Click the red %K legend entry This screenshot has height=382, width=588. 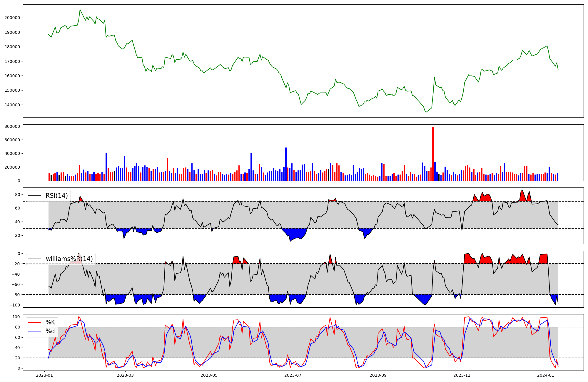tap(50, 322)
